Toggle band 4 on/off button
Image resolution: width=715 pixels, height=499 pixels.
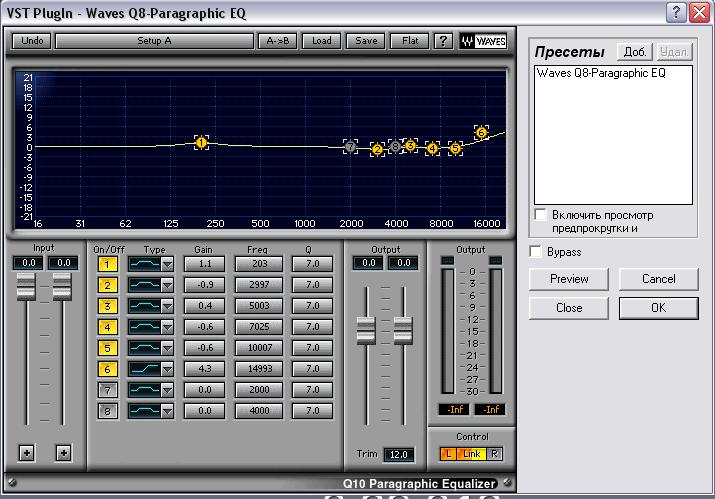point(108,327)
